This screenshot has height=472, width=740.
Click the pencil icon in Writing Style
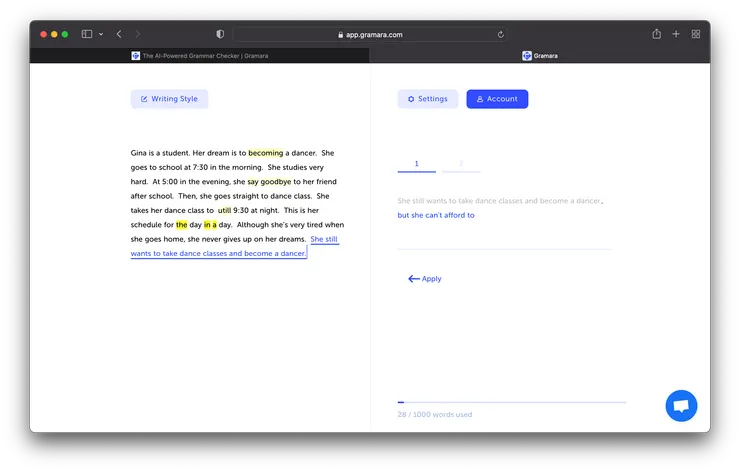click(x=144, y=99)
